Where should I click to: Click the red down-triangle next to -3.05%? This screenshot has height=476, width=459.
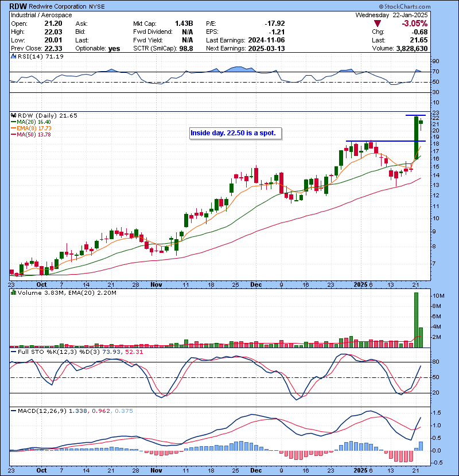(x=378, y=24)
